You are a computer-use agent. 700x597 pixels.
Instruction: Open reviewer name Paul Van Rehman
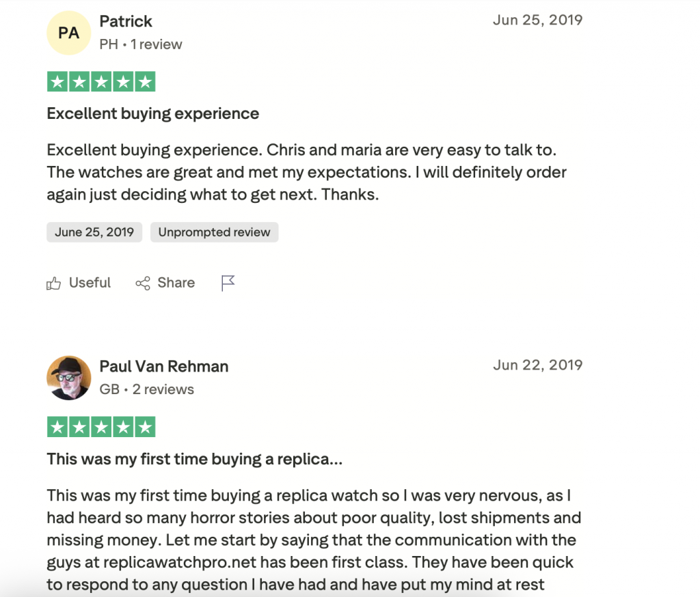coord(164,366)
